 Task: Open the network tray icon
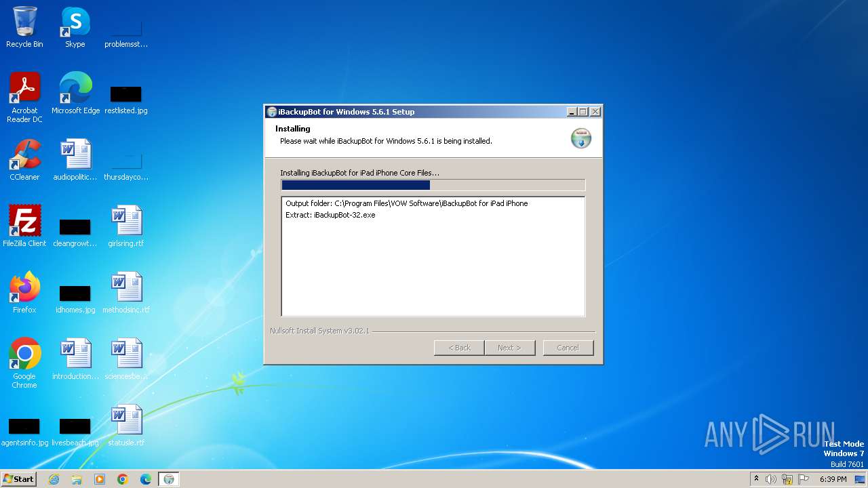click(x=787, y=479)
